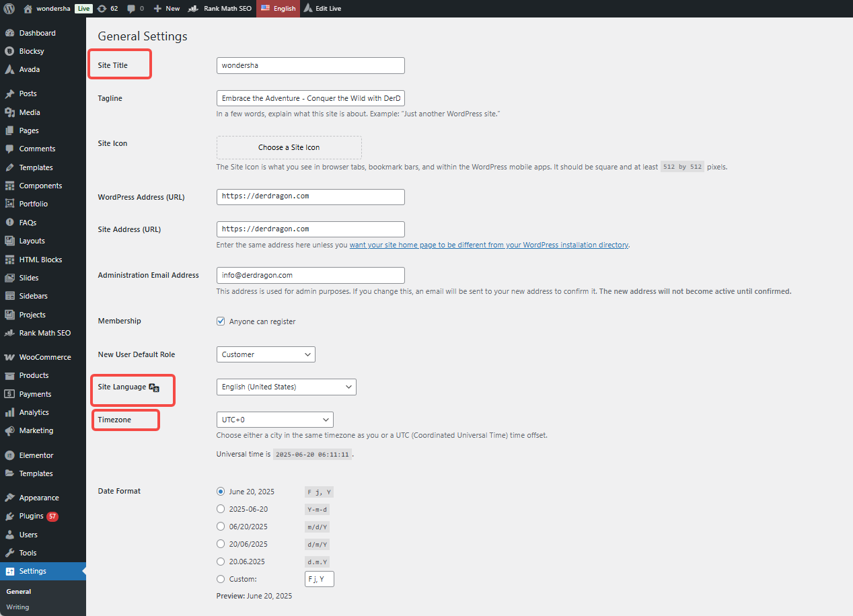Screen dimensions: 853x616
Task: Switch to the Writing settings section
Action: tap(17, 607)
